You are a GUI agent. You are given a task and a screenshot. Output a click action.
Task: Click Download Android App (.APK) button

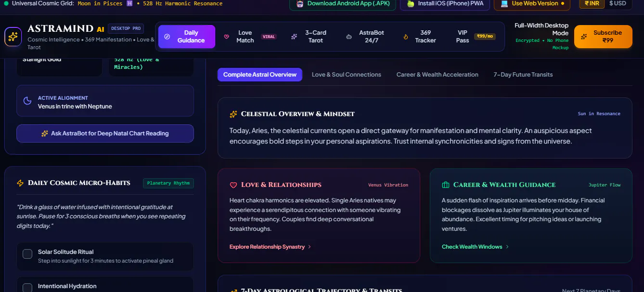[x=343, y=3]
